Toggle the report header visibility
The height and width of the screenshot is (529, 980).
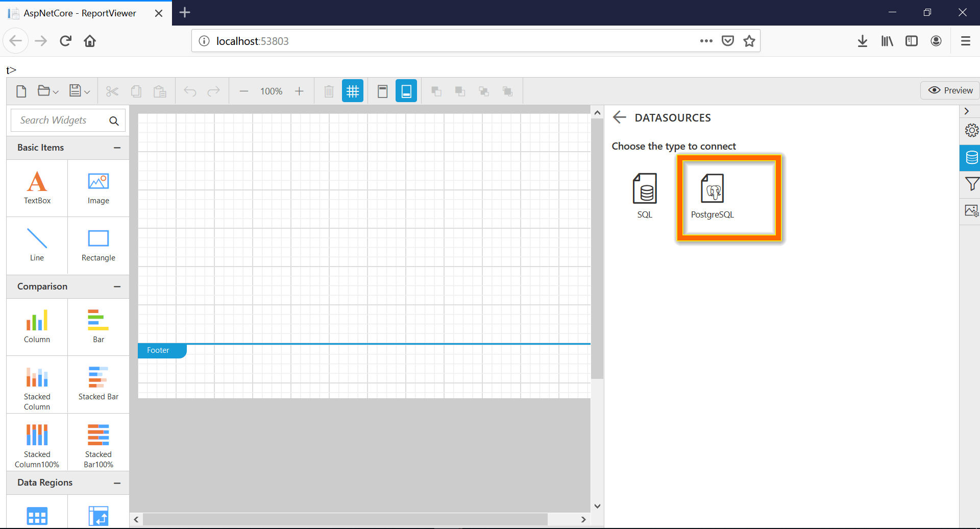pyautogui.click(x=382, y=90)
